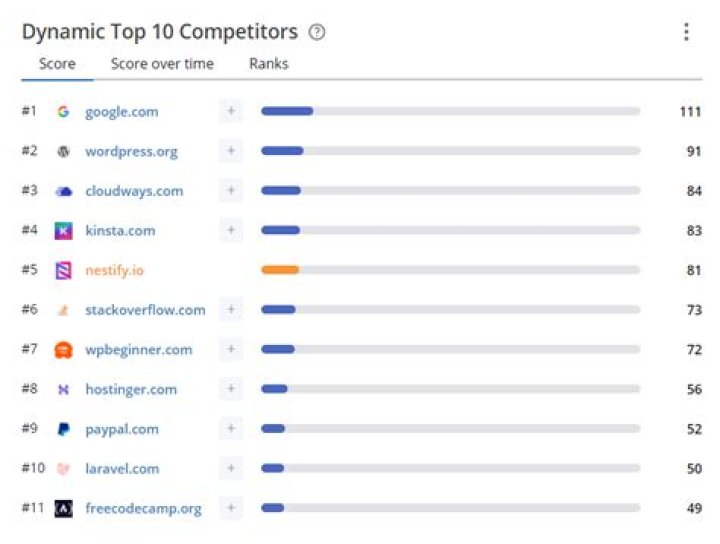Image resolution: width=720 pixels, height=544 pixels.
Task: Click the help question mark icon
Action: 317,32
